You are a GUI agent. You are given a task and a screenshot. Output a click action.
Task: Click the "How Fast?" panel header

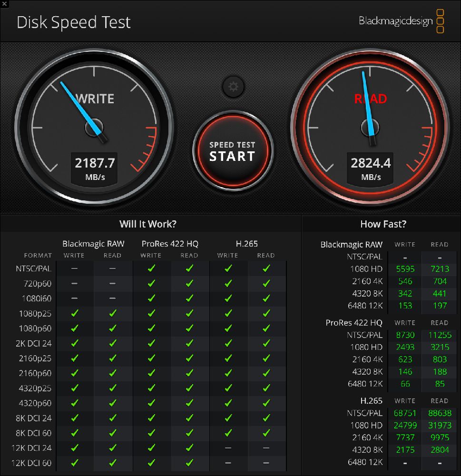[x=383, y=224]
